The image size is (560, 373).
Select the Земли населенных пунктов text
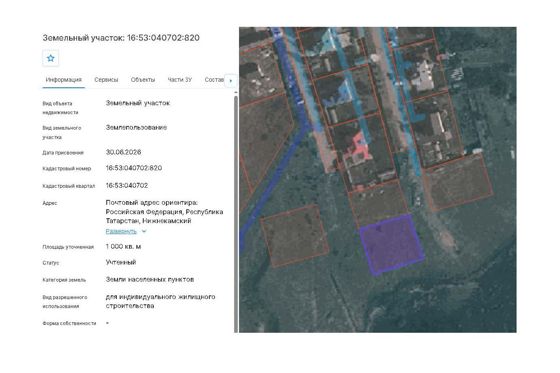(x=150, y=279)
